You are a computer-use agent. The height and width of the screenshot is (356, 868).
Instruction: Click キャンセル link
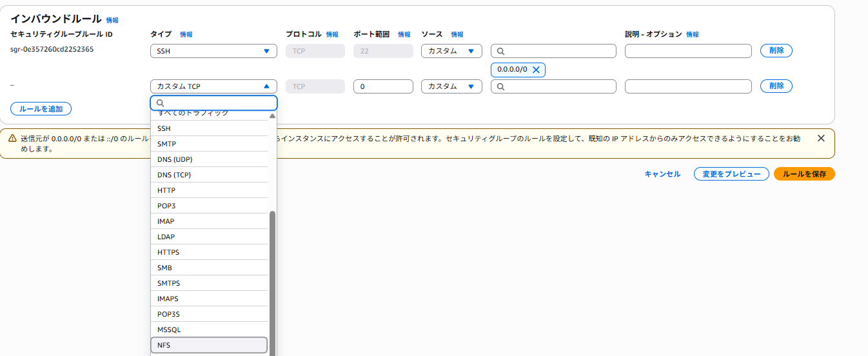tap(662, 174)
